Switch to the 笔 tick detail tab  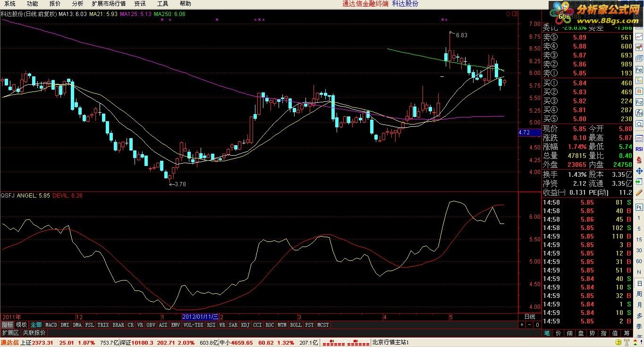pos(547,333)
